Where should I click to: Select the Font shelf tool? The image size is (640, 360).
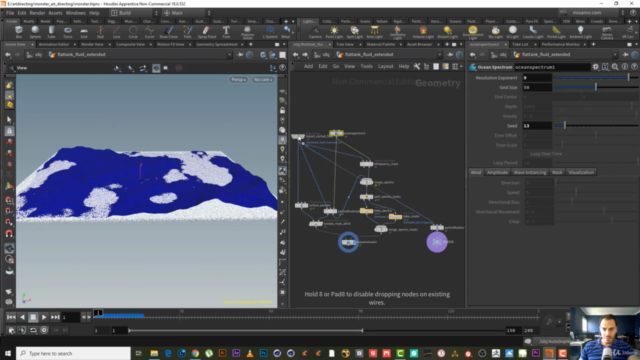point(226,32)
